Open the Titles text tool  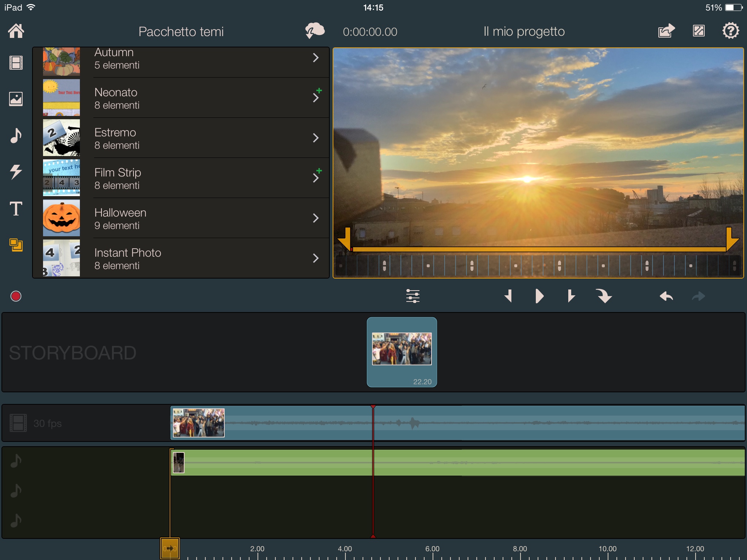pyautogui.click(x=16, y=209)
